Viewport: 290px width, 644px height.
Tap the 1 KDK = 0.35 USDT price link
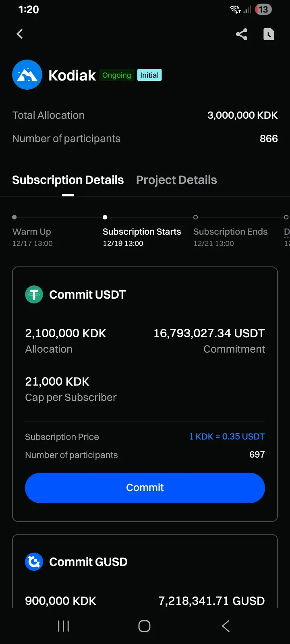(227, 437)
